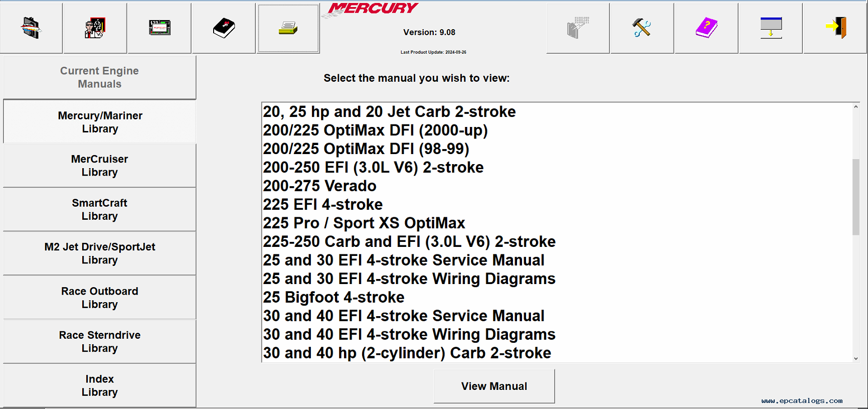
Task: Switch to MerCruiser Library tab
Action: 99,166
